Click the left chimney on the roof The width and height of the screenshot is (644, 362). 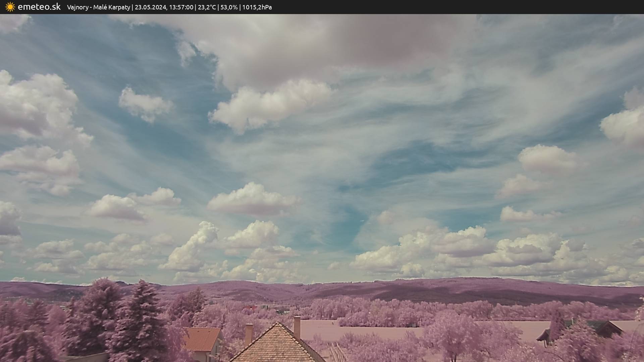click(249, 333)
